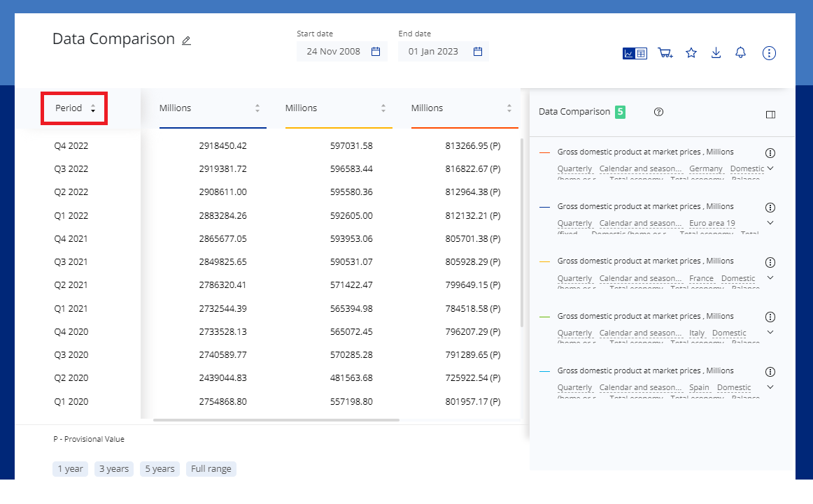Screen dimensions: 813x504
Task: Select the 3 years range button
Action: [x=113, y=469]
